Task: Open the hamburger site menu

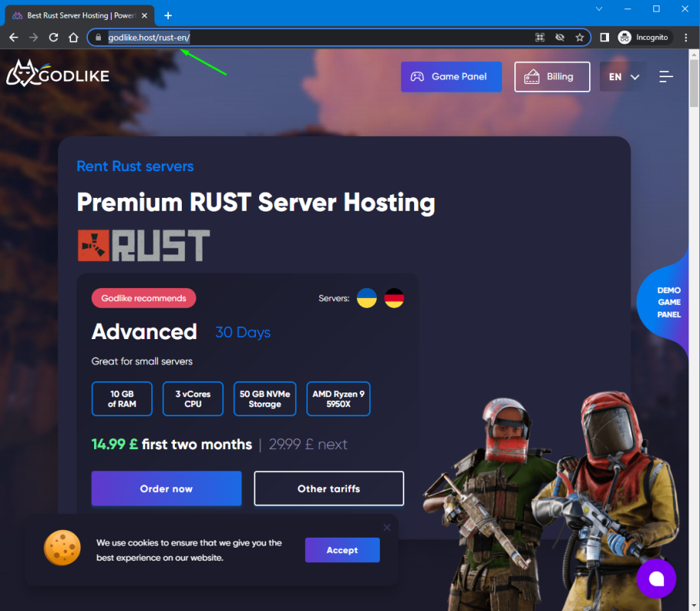Action: pos(666,77)
